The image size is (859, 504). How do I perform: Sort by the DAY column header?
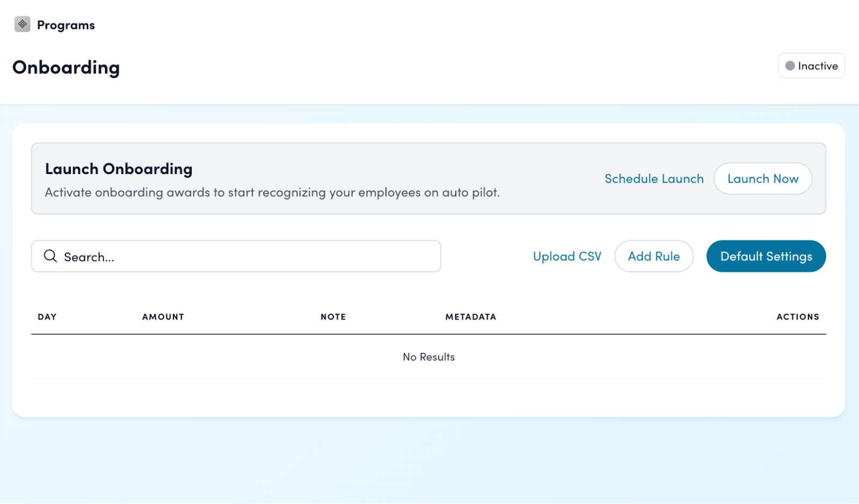(x=47, y=317)
